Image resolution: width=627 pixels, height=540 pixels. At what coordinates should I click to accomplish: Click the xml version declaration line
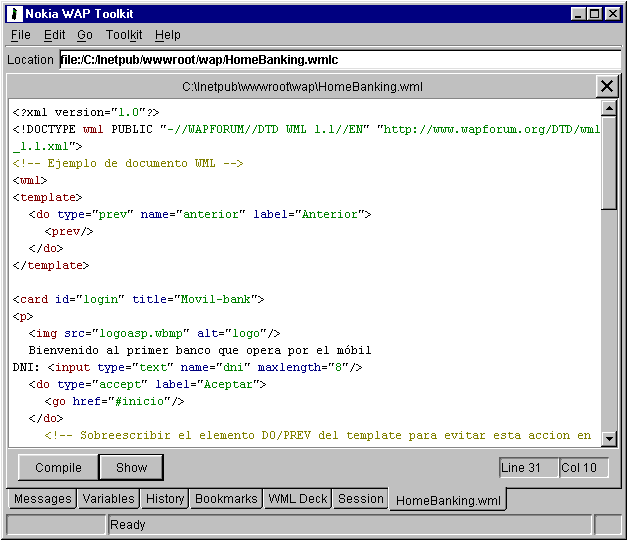click(86, 112)
